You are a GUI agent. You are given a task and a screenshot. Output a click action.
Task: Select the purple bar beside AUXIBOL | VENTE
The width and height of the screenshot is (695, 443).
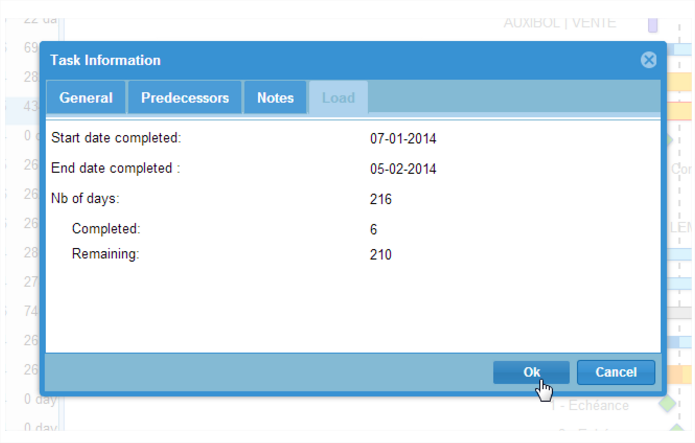(653, 23)
